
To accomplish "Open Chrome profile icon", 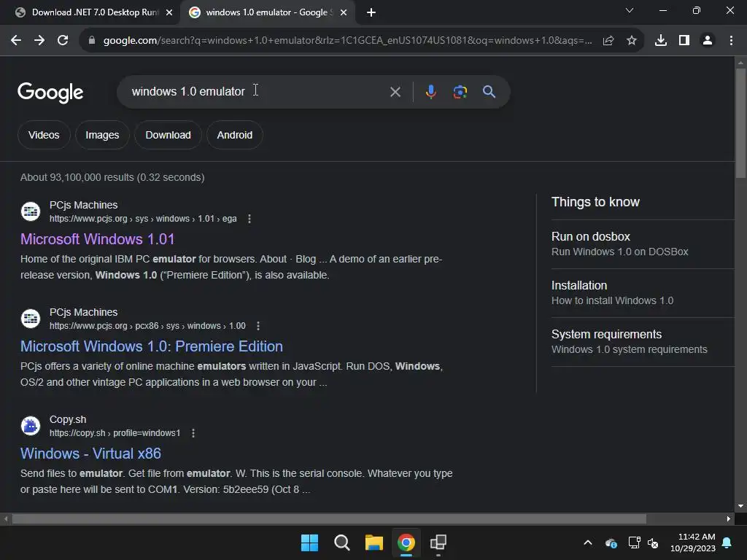I will click(x=708, y=41).
